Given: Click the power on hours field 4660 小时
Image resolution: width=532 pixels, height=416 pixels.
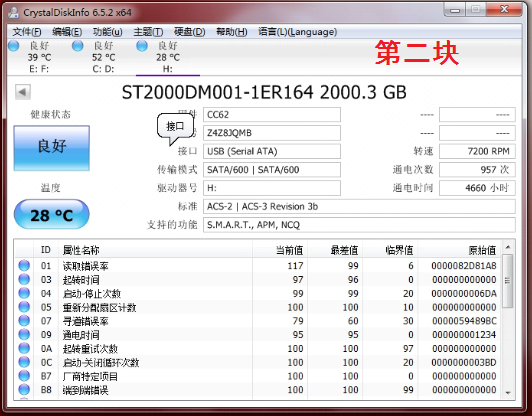Looking at the screenshot, I should tap(477, 188).
